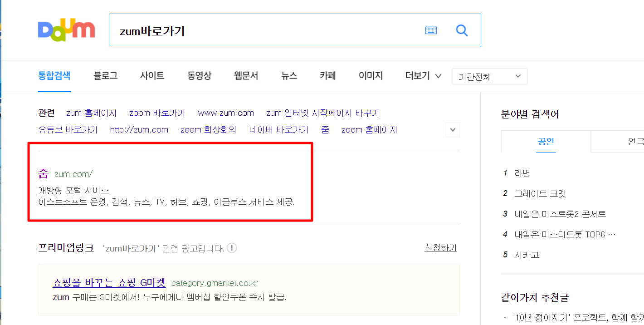
Task: Select the 통합검색 tab
Action: 54,76
